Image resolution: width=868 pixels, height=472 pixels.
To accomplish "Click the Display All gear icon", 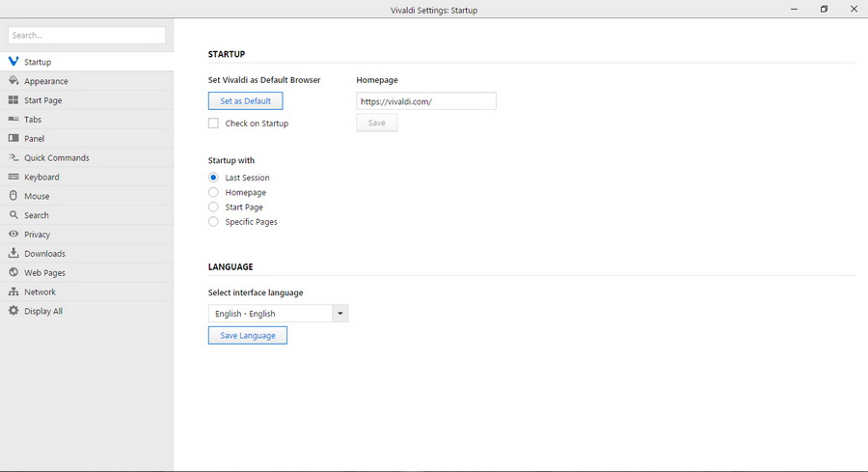I will (14, 311).
